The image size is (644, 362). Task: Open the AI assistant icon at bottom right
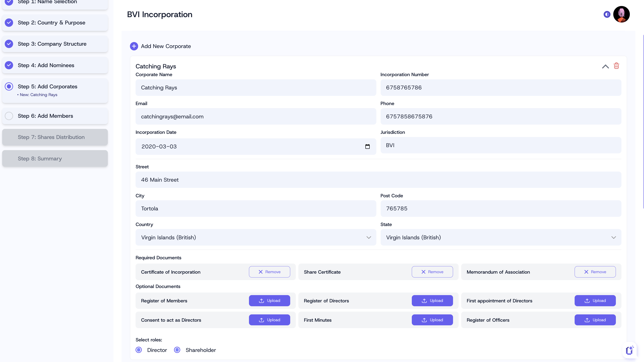(x=629, y=350)
